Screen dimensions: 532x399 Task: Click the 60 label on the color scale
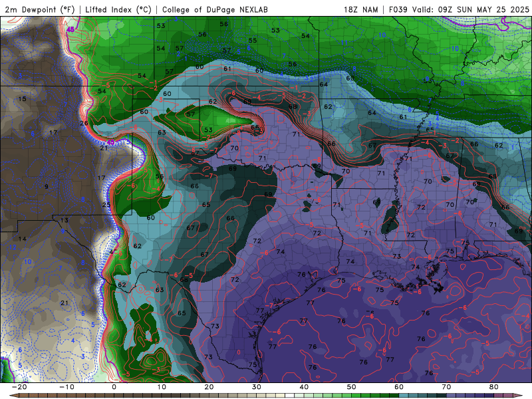pyautogui.click(x=399, y=387)
